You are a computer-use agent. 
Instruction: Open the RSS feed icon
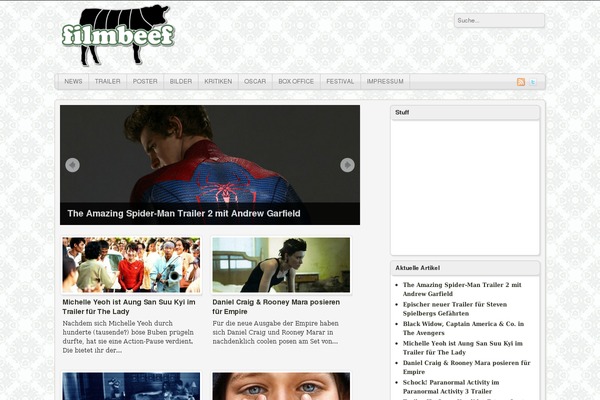[521, 82]
